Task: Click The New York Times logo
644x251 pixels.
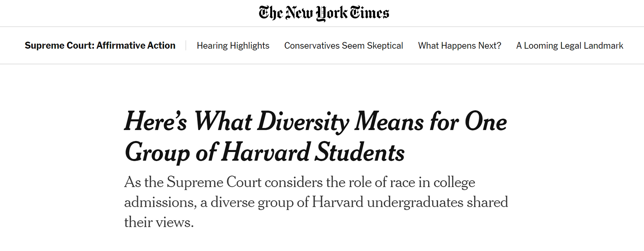Action: (x=324, y=13)
